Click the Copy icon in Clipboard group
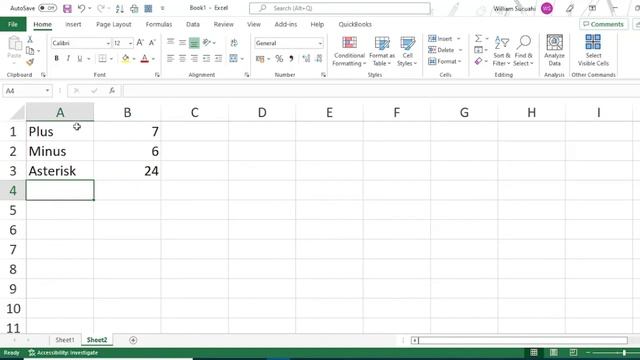 coord(30,51)
